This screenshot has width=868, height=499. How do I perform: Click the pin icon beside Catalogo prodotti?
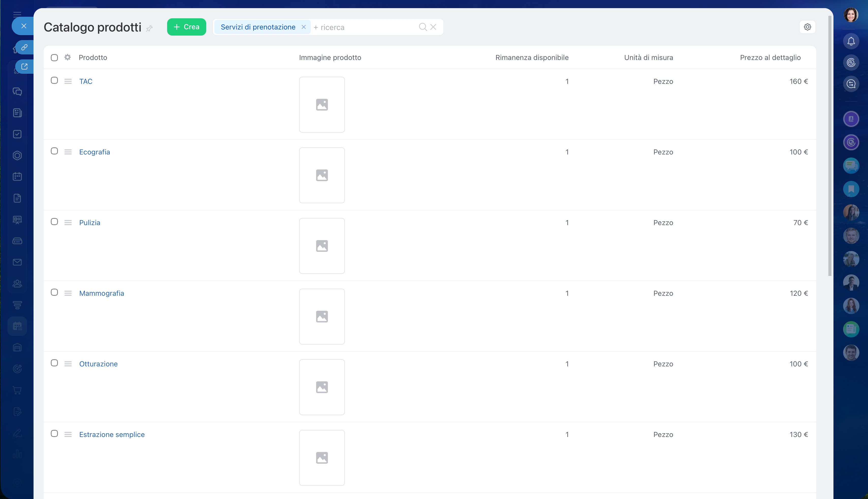[x=149, y=28]
